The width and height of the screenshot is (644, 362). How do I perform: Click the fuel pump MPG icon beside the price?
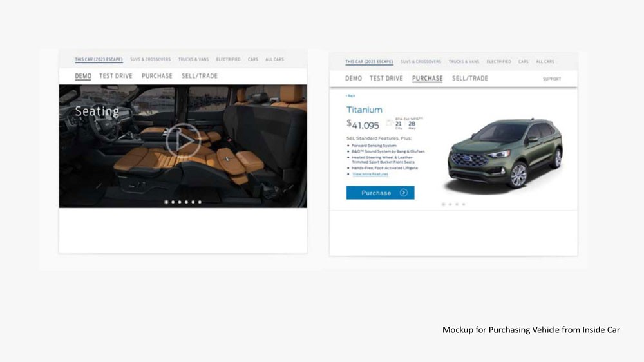pos(389,122)
